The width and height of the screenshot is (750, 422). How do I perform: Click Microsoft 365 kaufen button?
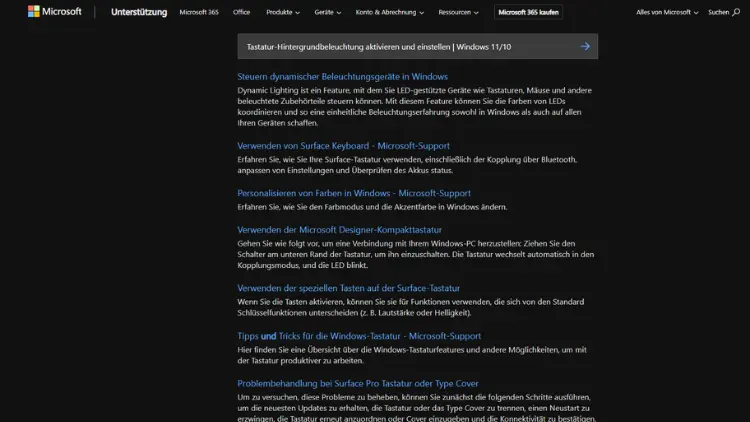tap(528, 12)
